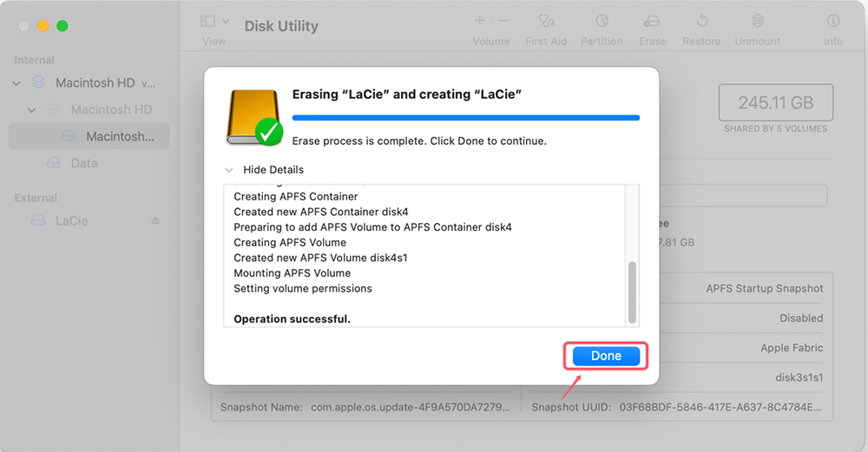
Task: Click the details log scrollbar
Action: pos(632,292)
